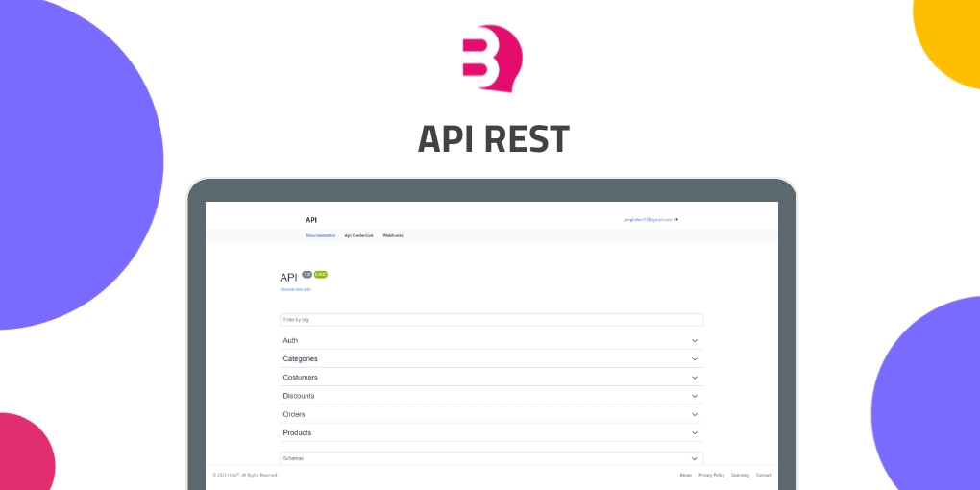Image resolution: width=980 pixels, height=490 pixels.
Task: Click the chevron icon on Categories row
Action: pyautogui.click(x=694, y=359)
